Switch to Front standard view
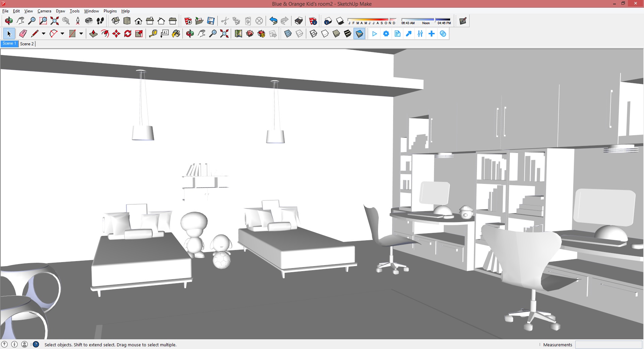This screenshot has height=349, width=644. coord(139,21)
